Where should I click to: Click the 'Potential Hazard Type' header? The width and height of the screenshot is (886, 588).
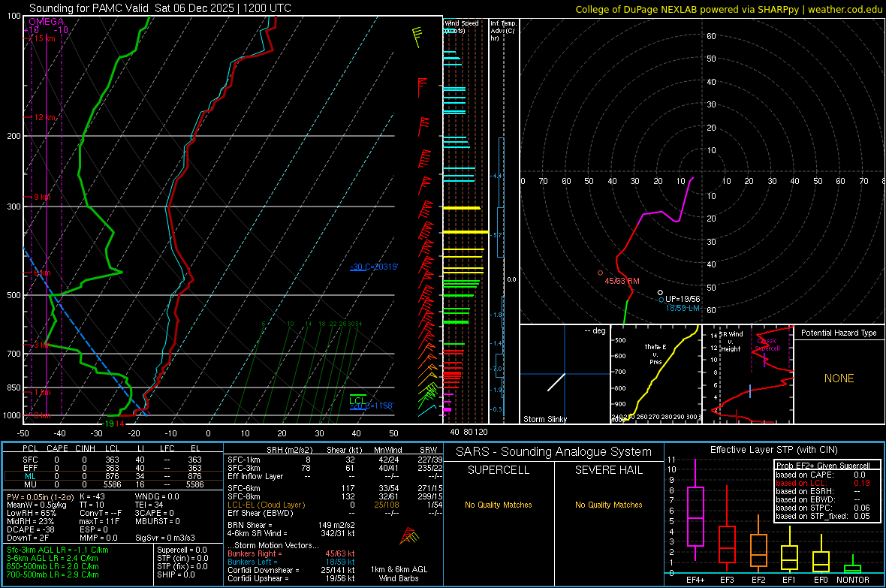(x=839, y=333)
